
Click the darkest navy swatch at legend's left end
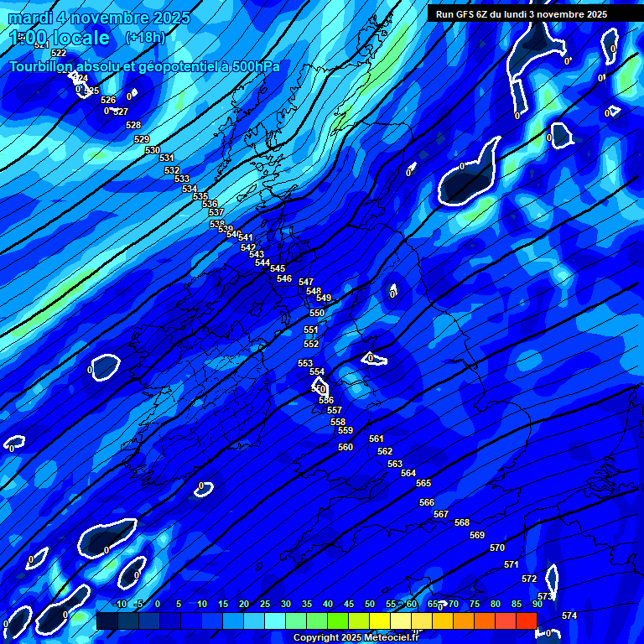106,621
